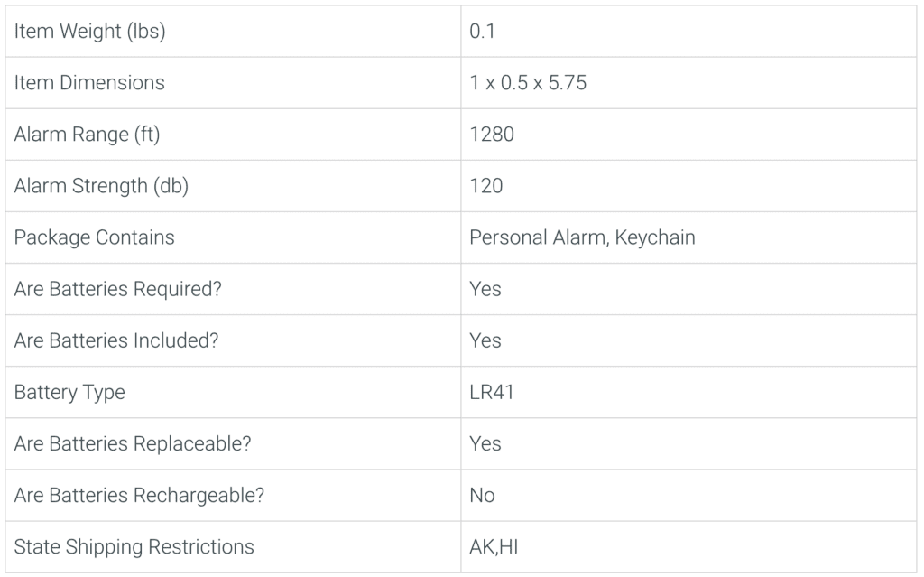Select the 1280 alarm range value
This screenshot has height=577, width=924.
pos(492,135)
